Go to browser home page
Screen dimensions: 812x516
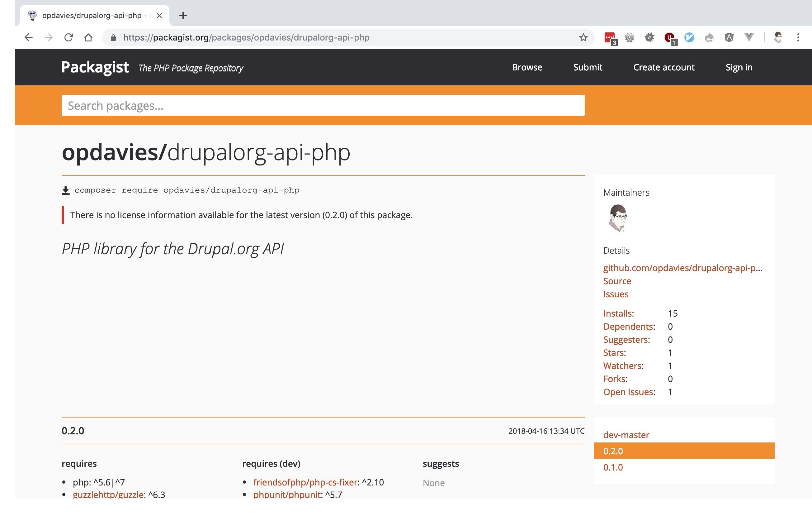88,37
